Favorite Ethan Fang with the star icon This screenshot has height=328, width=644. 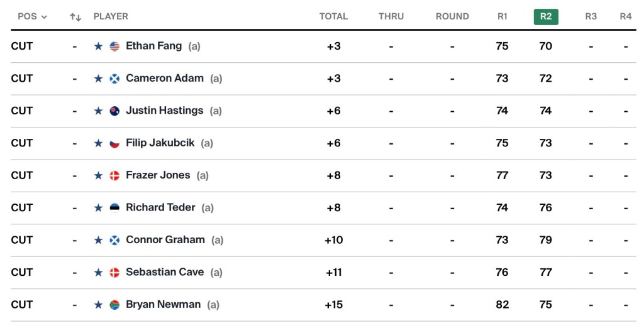[98, 46]
